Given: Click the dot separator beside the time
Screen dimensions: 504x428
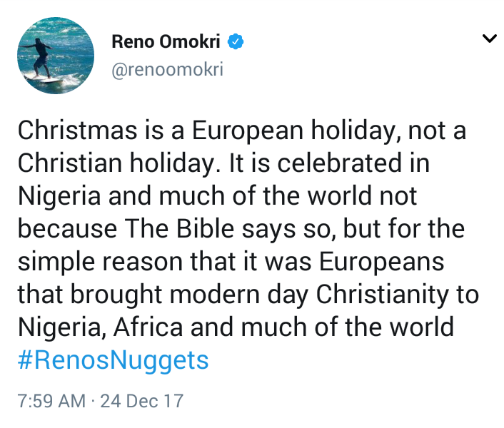Looking at the screenshot, I should coord(93,401).
